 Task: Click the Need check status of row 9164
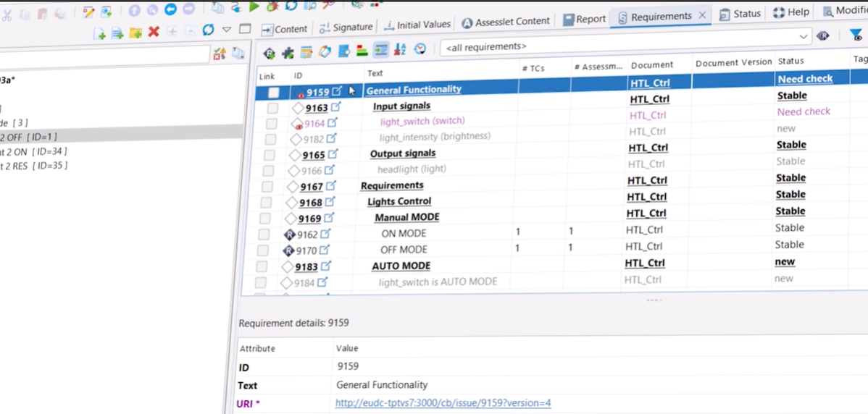pos(804,111)
